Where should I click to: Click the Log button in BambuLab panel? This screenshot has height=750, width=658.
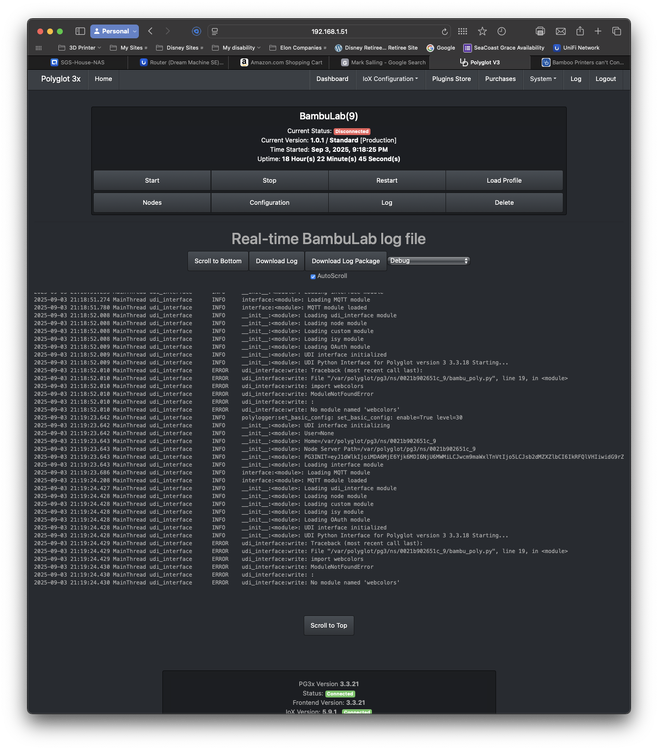pyautogui.click(x=387, y=202)
